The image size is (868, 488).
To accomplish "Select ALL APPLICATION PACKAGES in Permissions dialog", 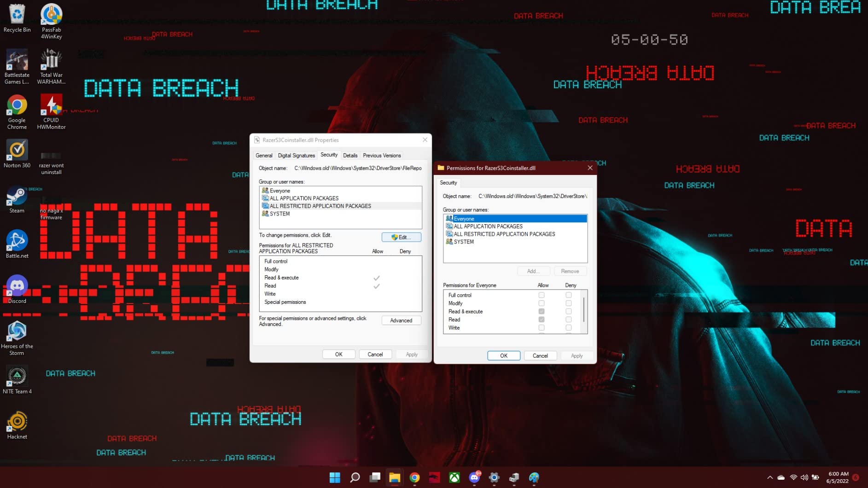I will click(515, 227).
